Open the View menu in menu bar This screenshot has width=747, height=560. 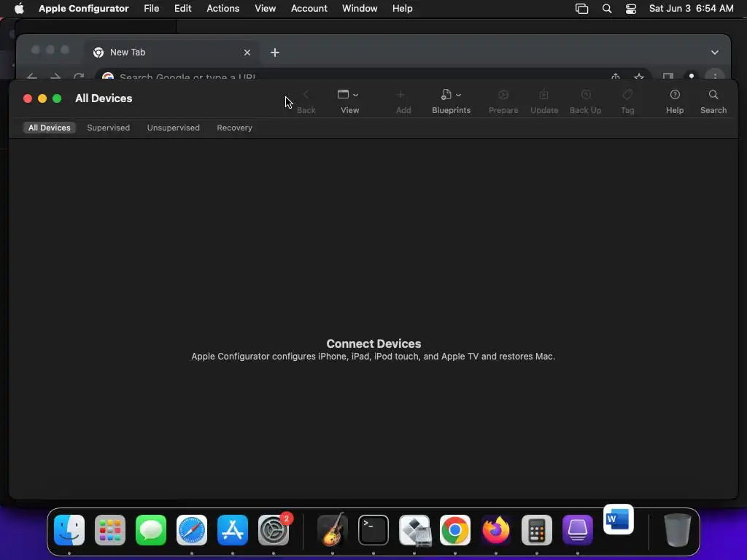pos(265,9)
